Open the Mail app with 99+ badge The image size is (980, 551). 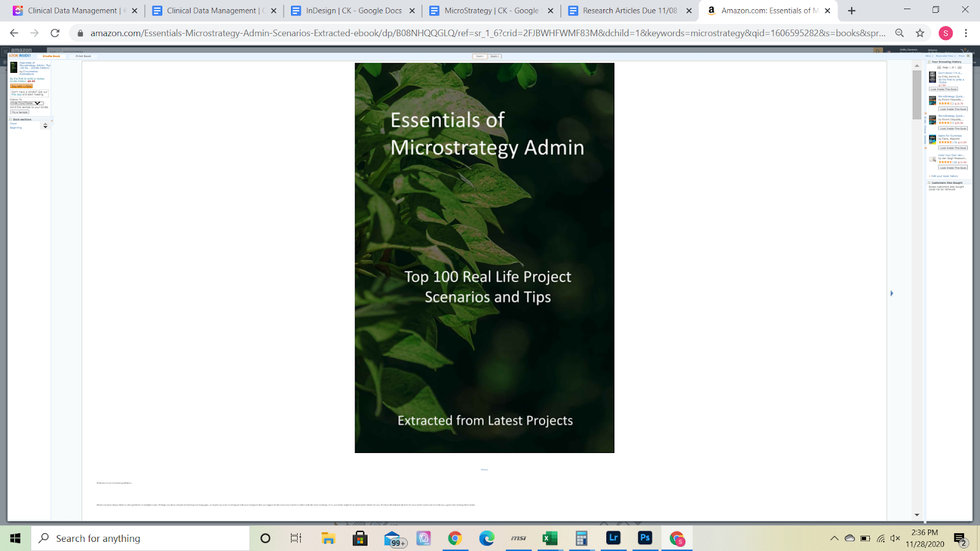(x=394, y=539)
